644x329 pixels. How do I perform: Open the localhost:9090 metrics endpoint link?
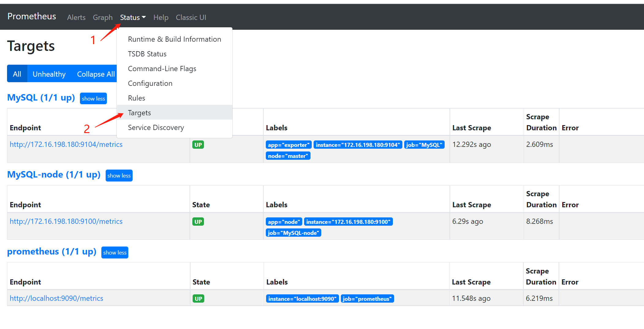tap(56, 298)
